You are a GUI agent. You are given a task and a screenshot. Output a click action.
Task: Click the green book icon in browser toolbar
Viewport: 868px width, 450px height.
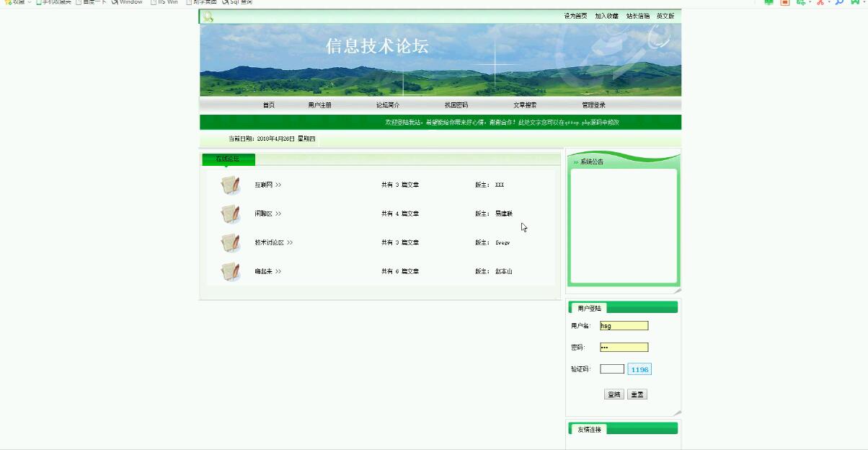point(769,2)
